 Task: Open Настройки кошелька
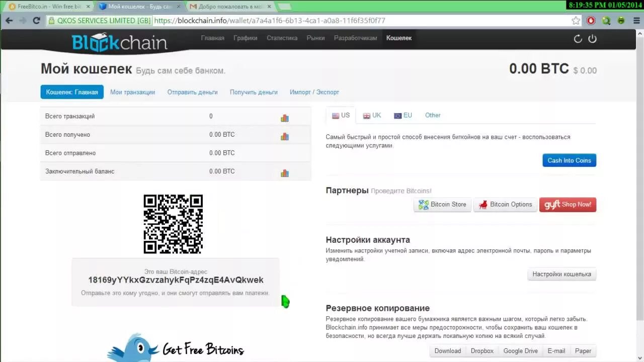click(x=561, y=274)
